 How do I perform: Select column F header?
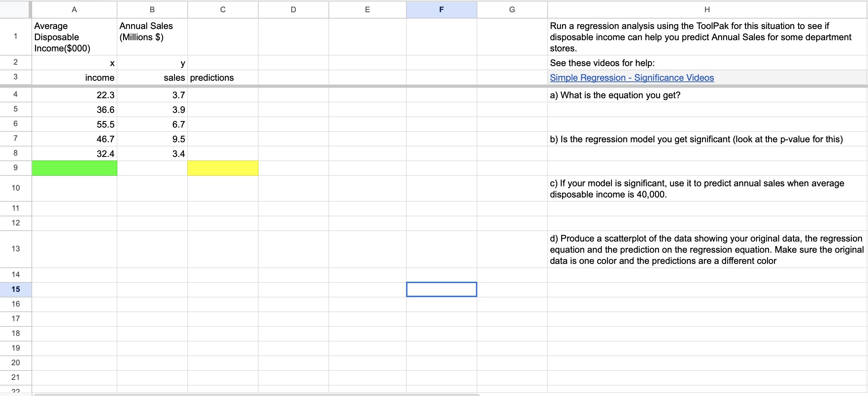(x=441, y=10)
